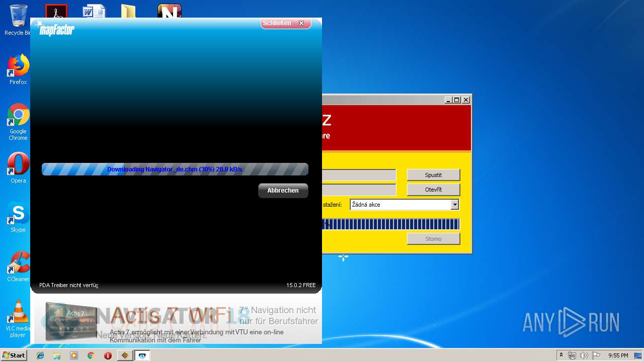Open Windows Media Player from the taskbar

coord(74,355)
